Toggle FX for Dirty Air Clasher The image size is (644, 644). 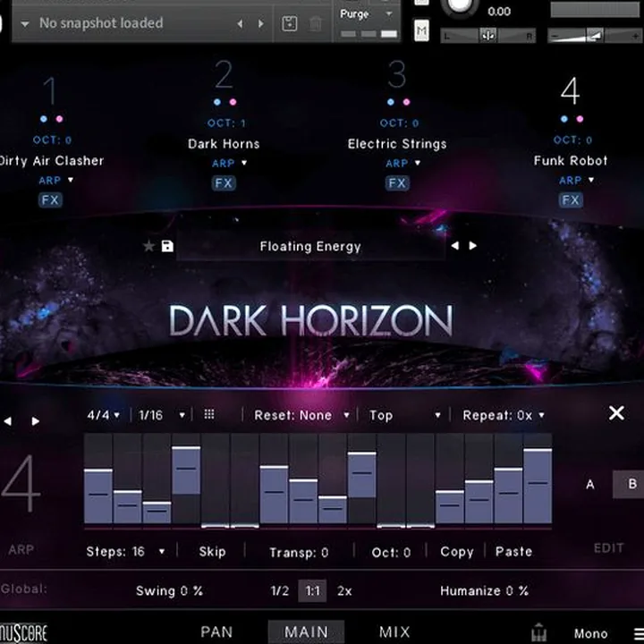[50, 200]
